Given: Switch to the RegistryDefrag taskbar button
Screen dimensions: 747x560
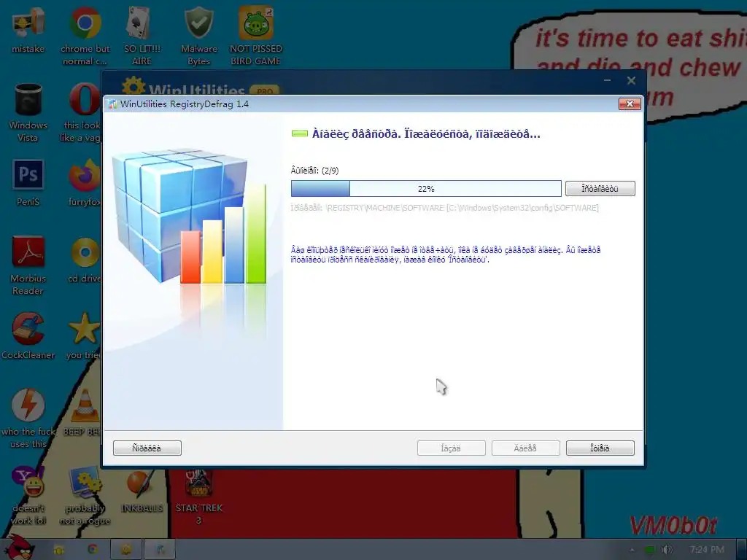Looking at the screenshot, I should [x=160, y=550].
